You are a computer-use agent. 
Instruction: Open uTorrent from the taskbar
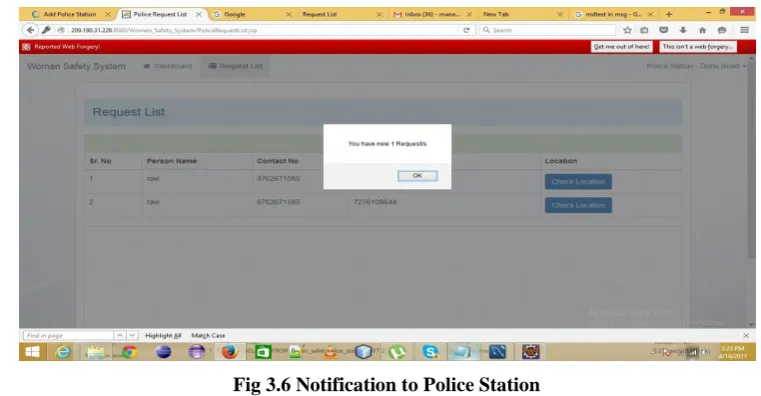(397, 352)
